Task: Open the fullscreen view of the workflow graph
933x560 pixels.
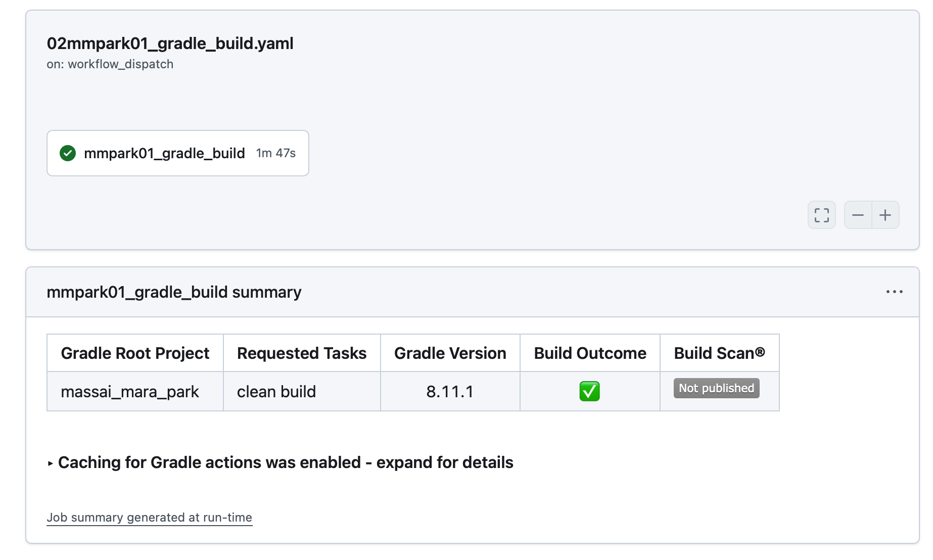Action: [821, 215]
